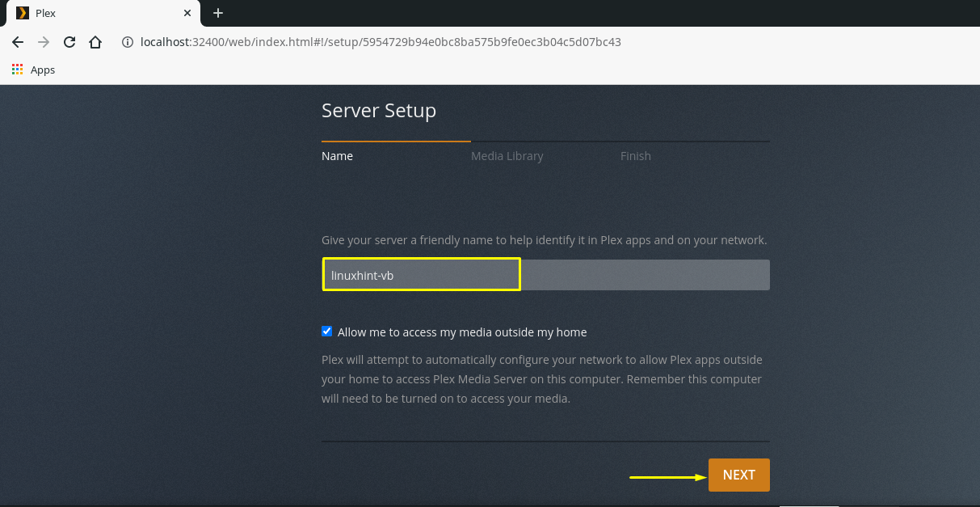
Task: Click the server name field linuxhint-vb
Action: click(545, 275)
